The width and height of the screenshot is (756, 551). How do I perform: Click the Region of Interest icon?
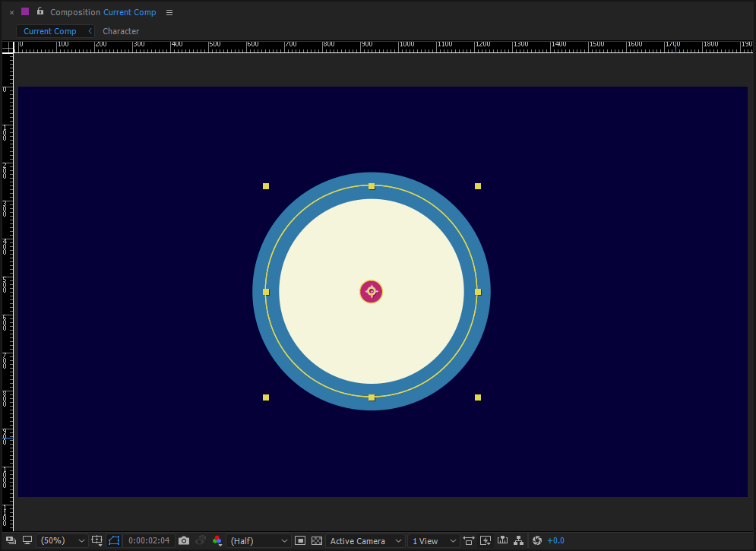tap(299, 540)
